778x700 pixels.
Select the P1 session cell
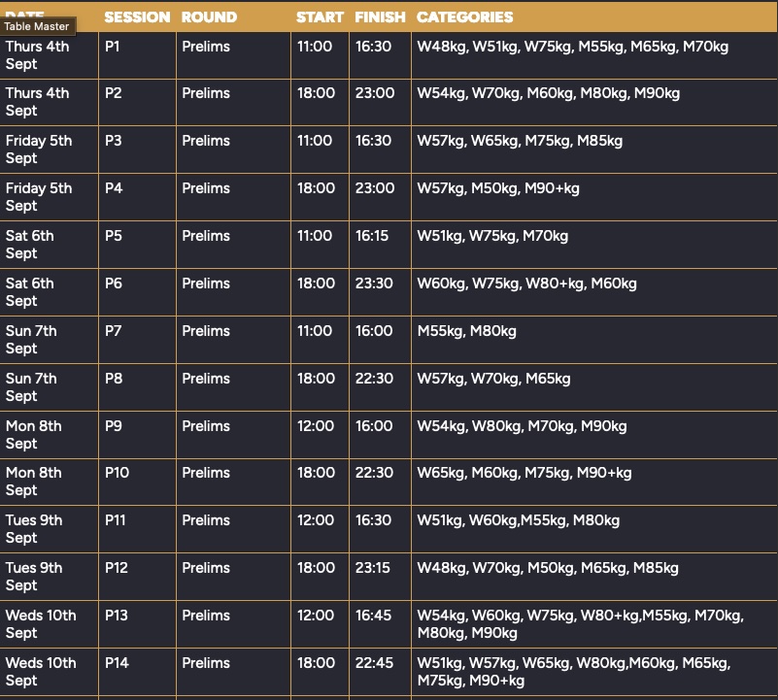(113, 47)
